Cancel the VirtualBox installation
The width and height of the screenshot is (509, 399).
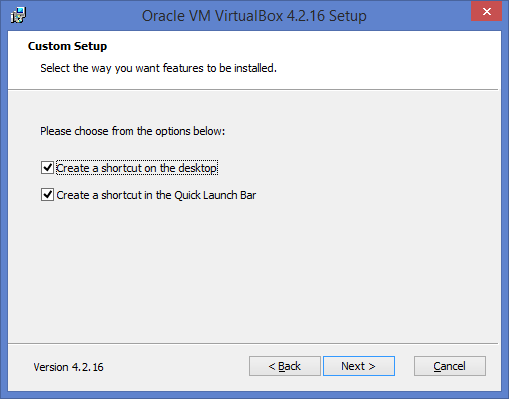450,366
